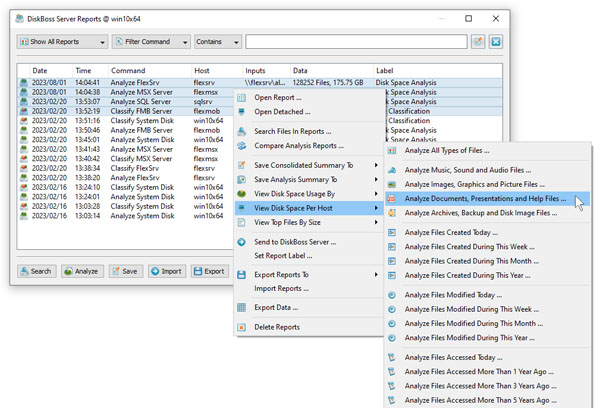Viewport: 600px width, 408px height.
Task: Click the Analyze Images, Graphics and Picture icon
Action: point(392,184)
